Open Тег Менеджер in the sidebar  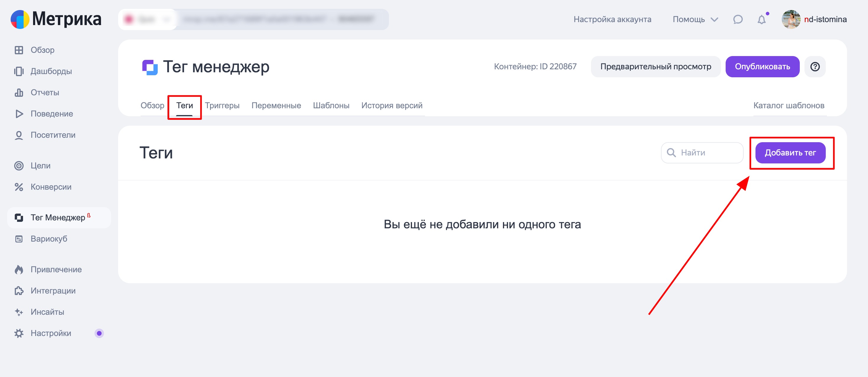click(x=59, y=217)
